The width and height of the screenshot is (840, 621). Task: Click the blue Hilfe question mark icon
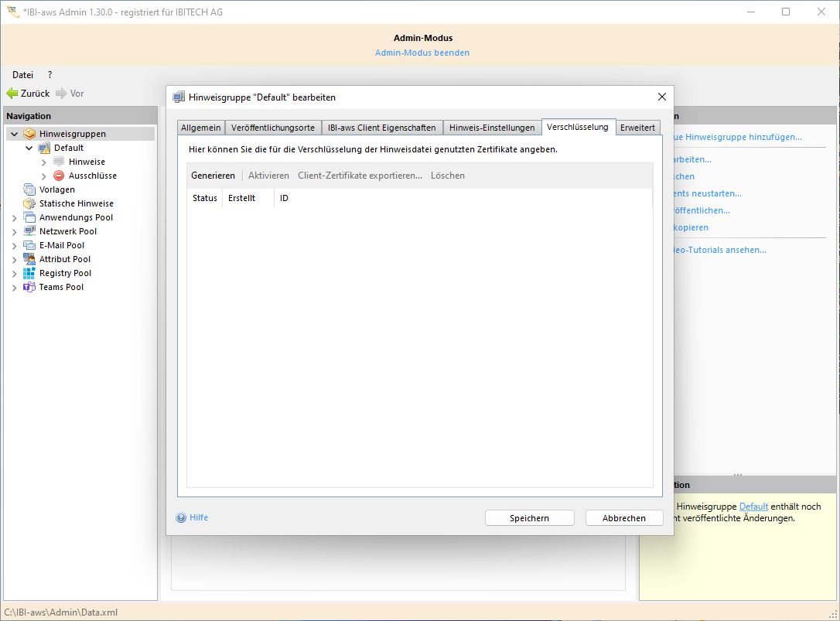(181, 518)
